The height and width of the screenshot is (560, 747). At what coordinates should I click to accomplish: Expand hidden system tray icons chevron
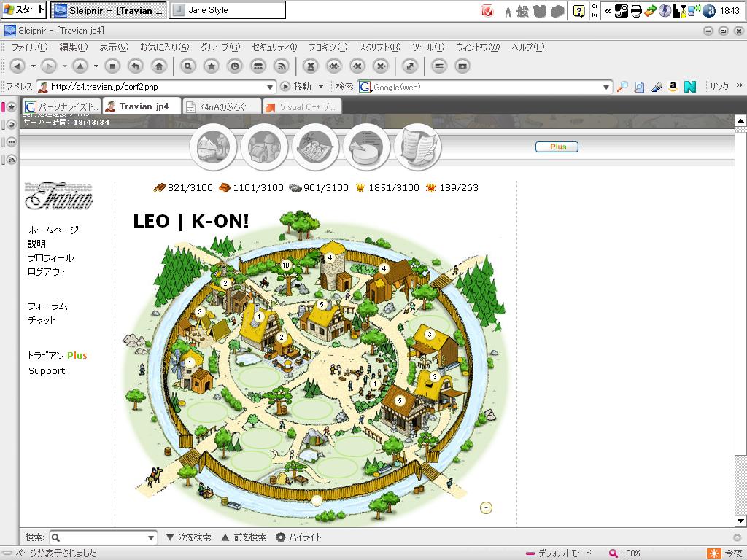click(x=608, y=10)
